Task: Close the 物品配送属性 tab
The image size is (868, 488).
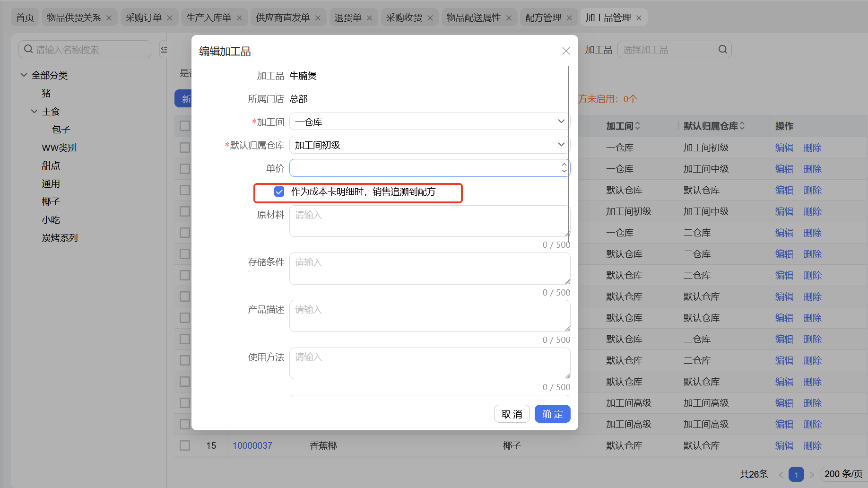Action: point(509,18)
